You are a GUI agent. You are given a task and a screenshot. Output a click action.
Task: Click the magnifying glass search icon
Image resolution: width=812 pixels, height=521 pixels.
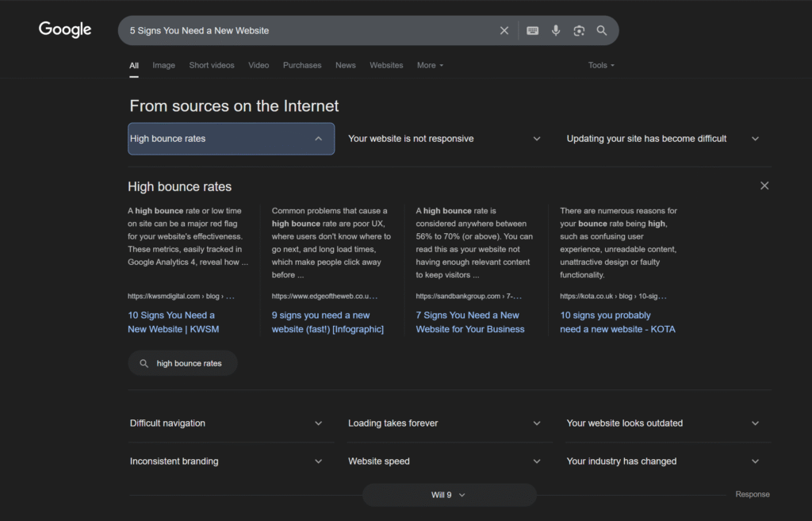click(601, 31)
